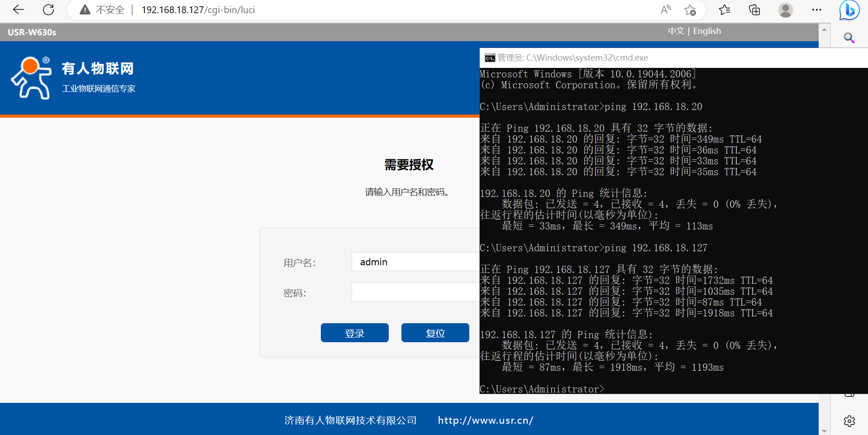868x435 pixels.
Task: Open the favorites list icon
Action: [724, 10]
